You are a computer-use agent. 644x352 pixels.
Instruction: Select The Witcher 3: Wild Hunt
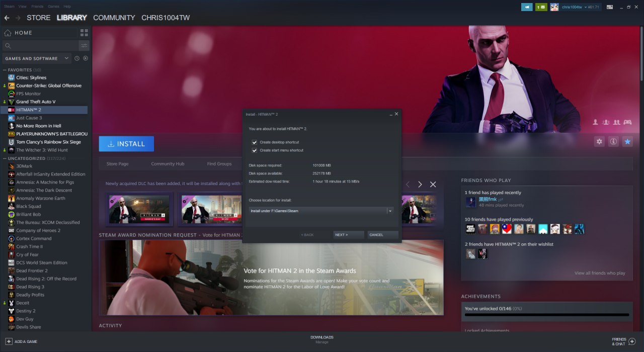pyautogui.click(x=42, y=150)
